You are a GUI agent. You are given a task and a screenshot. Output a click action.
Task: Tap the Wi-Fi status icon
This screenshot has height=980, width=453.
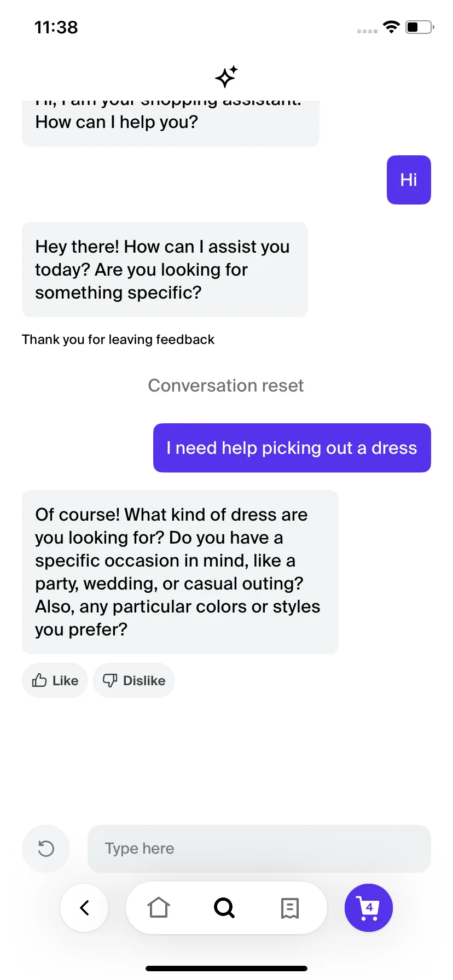391,27
